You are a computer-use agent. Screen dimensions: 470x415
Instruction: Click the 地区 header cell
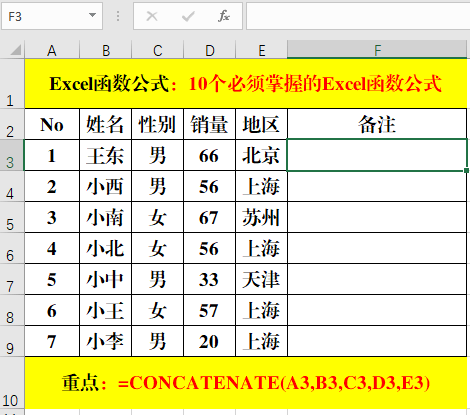262,124
